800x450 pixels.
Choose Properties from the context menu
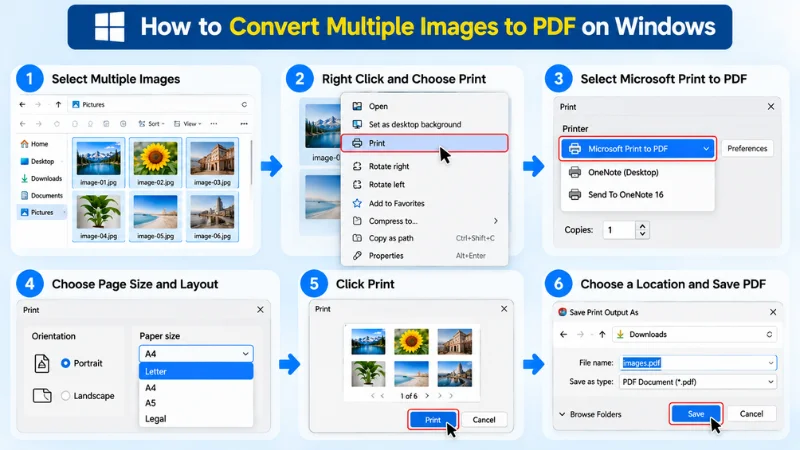tap(424, 256)
